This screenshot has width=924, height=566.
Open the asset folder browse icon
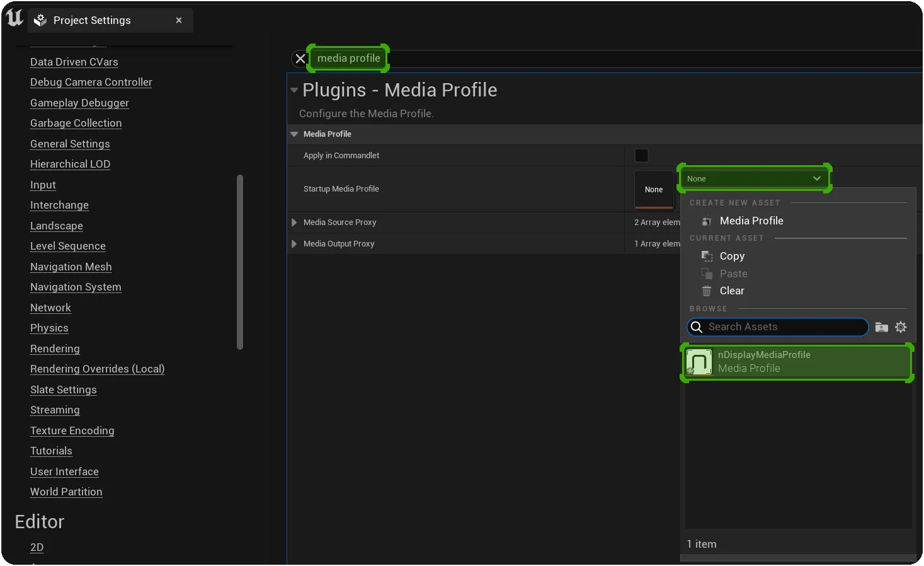point(882,327)
